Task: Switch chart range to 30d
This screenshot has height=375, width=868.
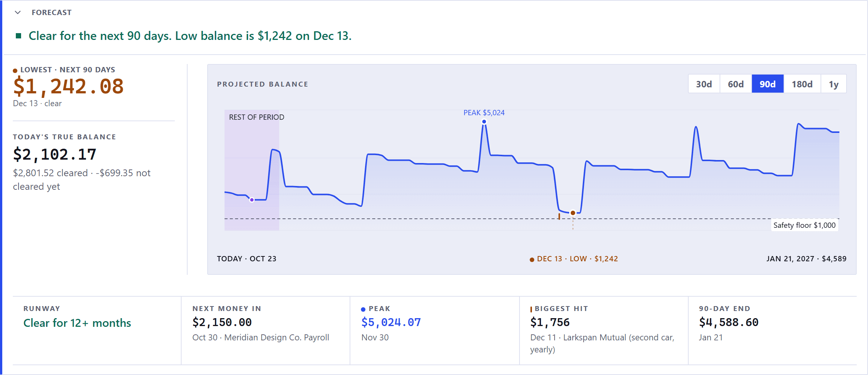Action: [704, 84]
